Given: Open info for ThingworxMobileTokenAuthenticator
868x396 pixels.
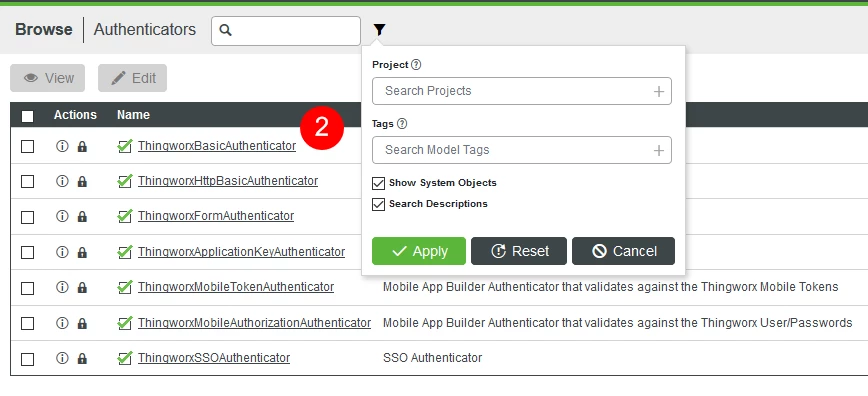Looking at the screenshot, I should pyautogui.click(x=62, y=287).
